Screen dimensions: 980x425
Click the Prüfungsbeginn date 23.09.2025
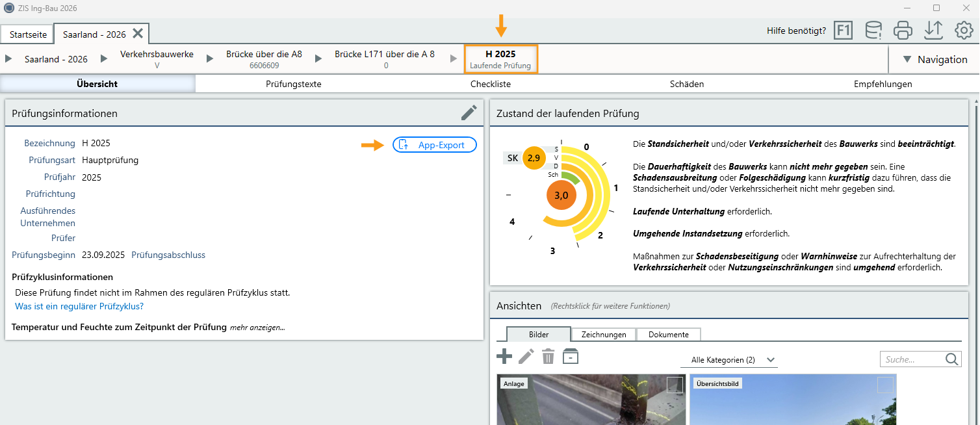pyautogui.click(x=103, y=255)
